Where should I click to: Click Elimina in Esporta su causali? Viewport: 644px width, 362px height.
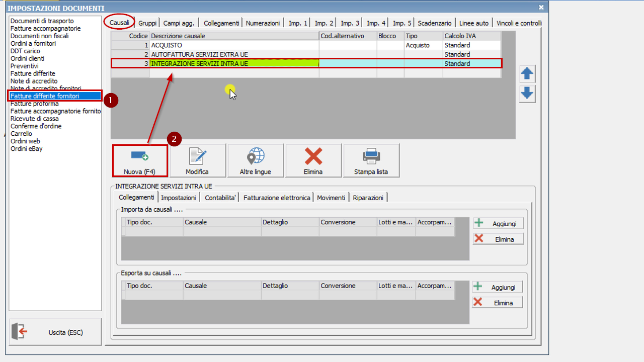497,302
